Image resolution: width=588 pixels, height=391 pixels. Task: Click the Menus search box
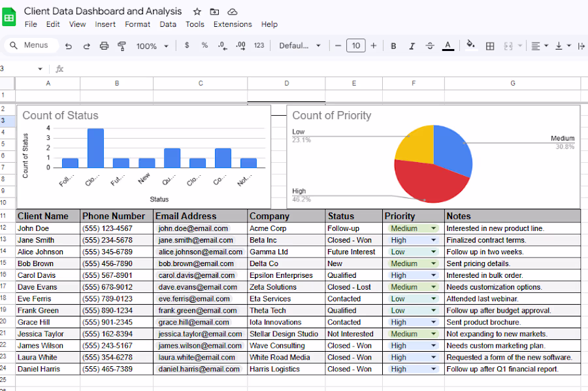[x=31, y=45]
